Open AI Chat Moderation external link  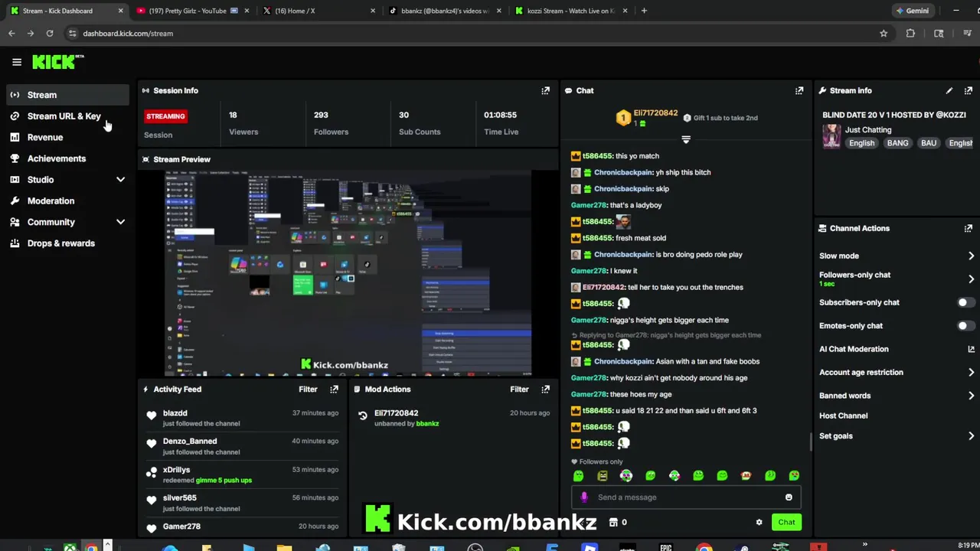coord(971,349)
